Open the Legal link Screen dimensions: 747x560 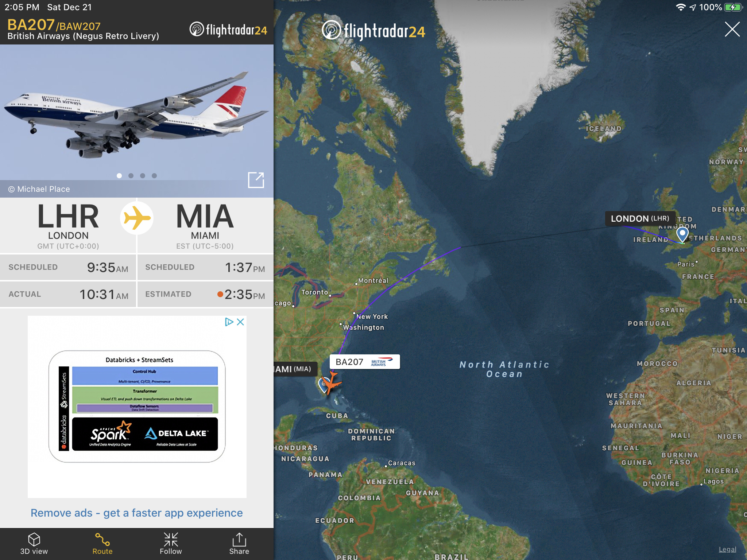727,549
